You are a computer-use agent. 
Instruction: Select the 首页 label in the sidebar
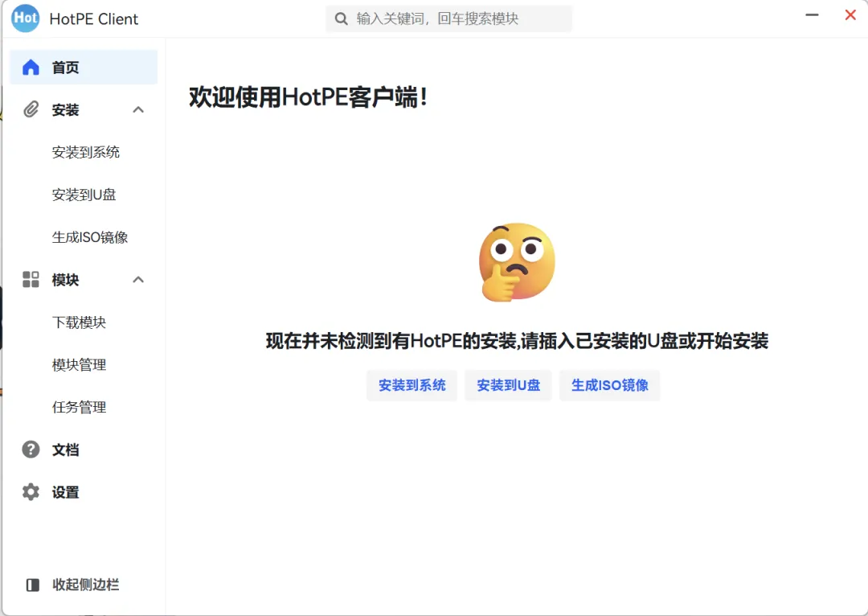65,68
